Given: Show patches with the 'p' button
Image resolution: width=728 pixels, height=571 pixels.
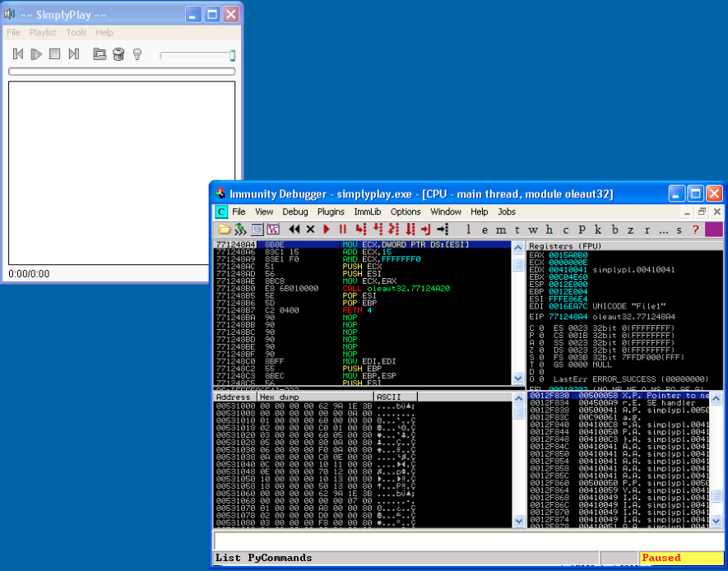Looking at the screenshot, I should (582, 230).
